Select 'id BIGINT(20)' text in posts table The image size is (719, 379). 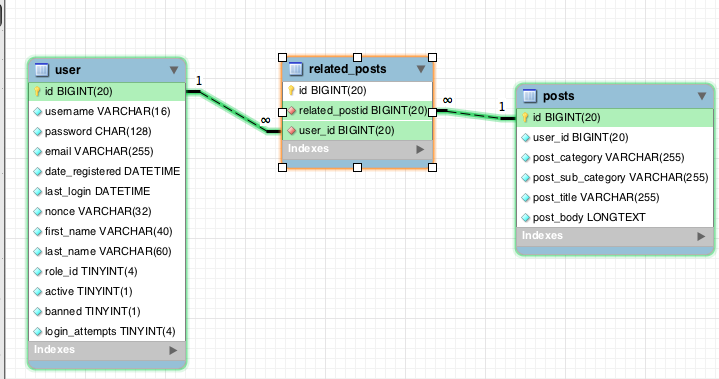coord(566,118)
